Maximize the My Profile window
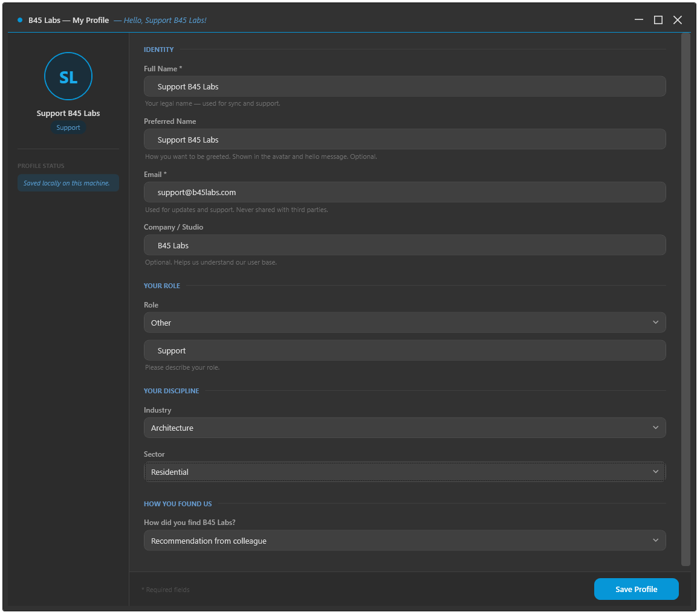The height and width of the screenshot is (615, 700). tap(658, 20)
